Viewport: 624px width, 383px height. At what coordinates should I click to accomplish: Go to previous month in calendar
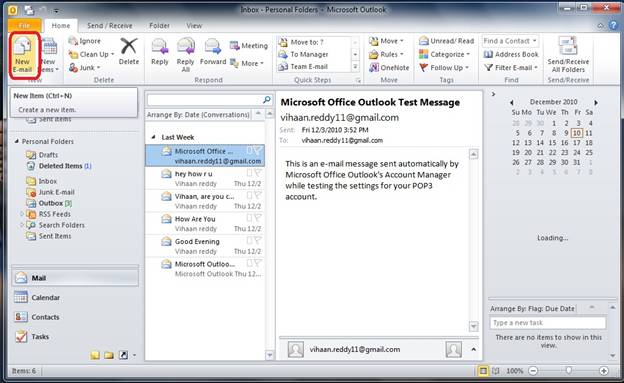click(512, 103)
